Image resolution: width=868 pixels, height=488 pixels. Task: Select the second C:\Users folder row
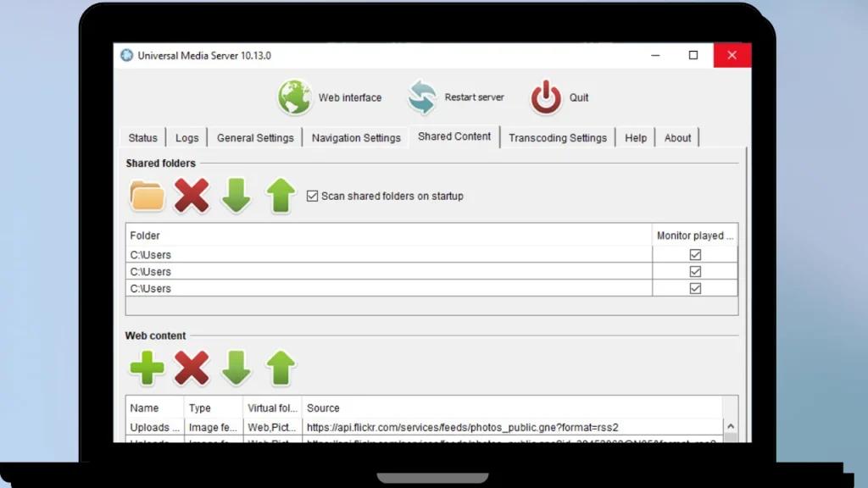tap(389, 272)
